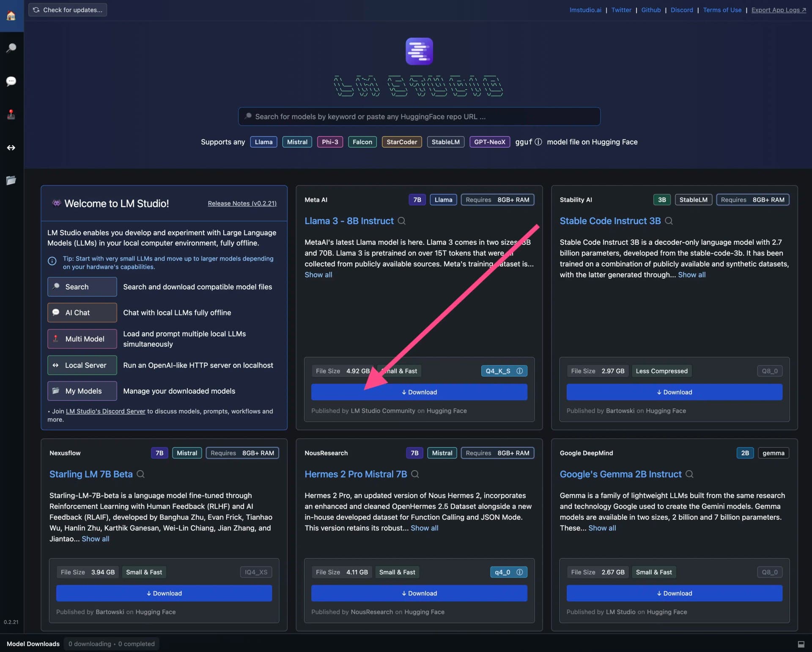Click the info icon next to gguf

(538, 142)
